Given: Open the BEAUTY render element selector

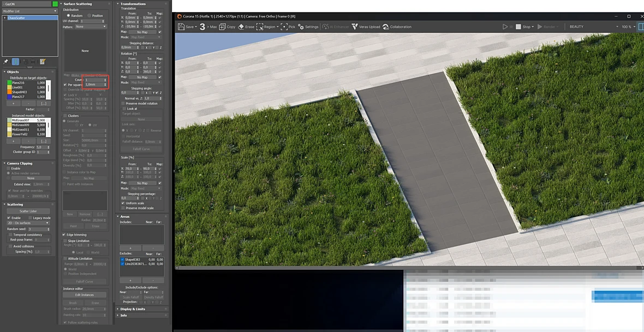Looking at the screenshot, I should [593, 27].
